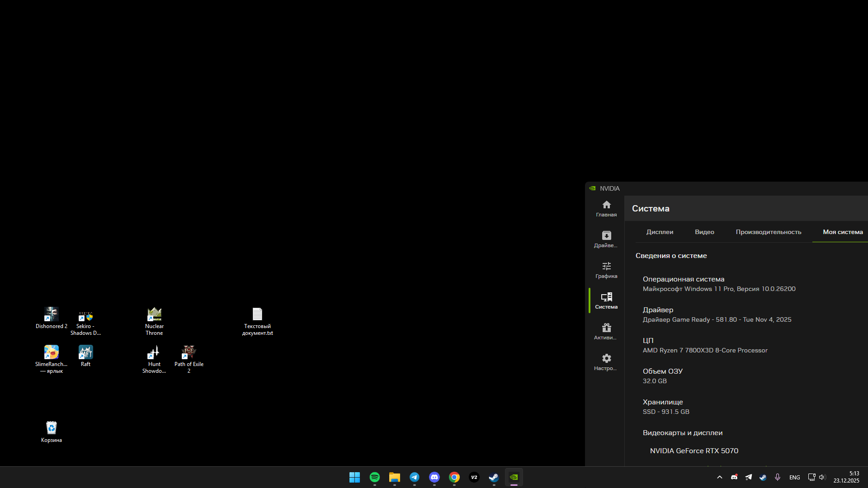Select the Моя система tab
868x488 pixels.
[x=842, y=232]
